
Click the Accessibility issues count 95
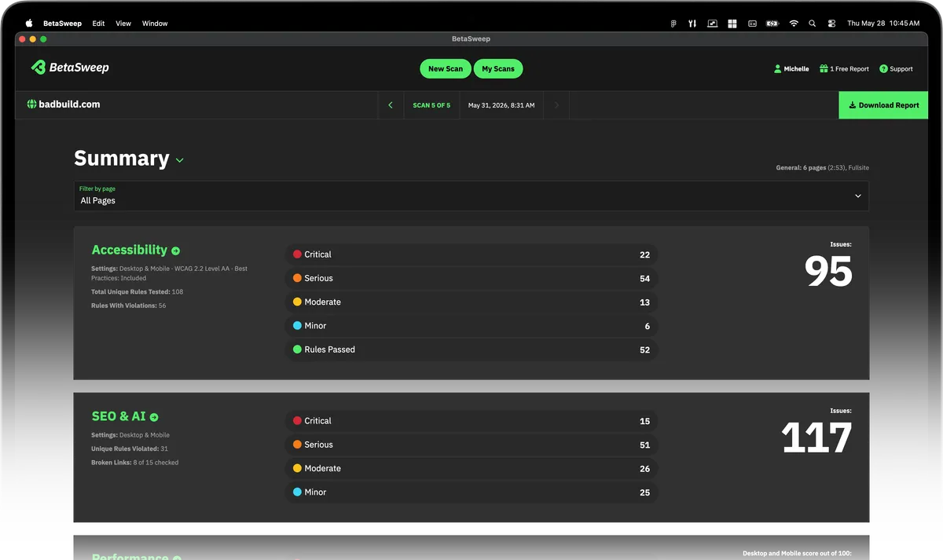(x=828, y=272)
